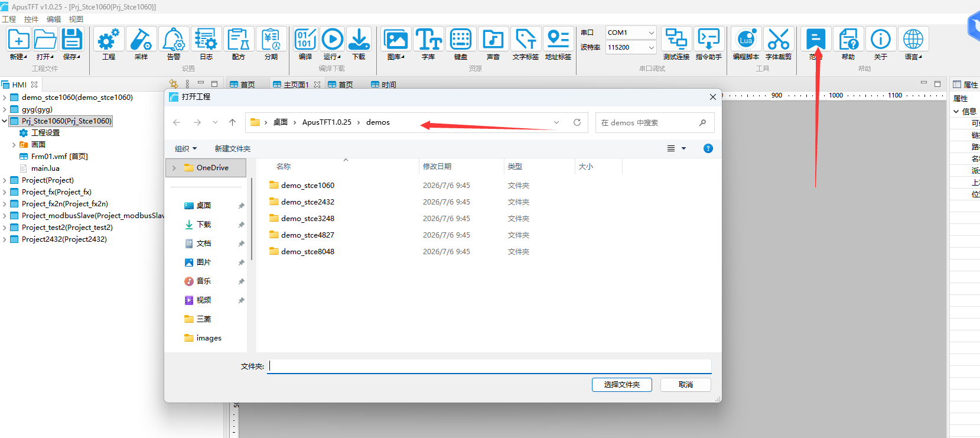Select the demo_stce2432 folder

point(308,202)
